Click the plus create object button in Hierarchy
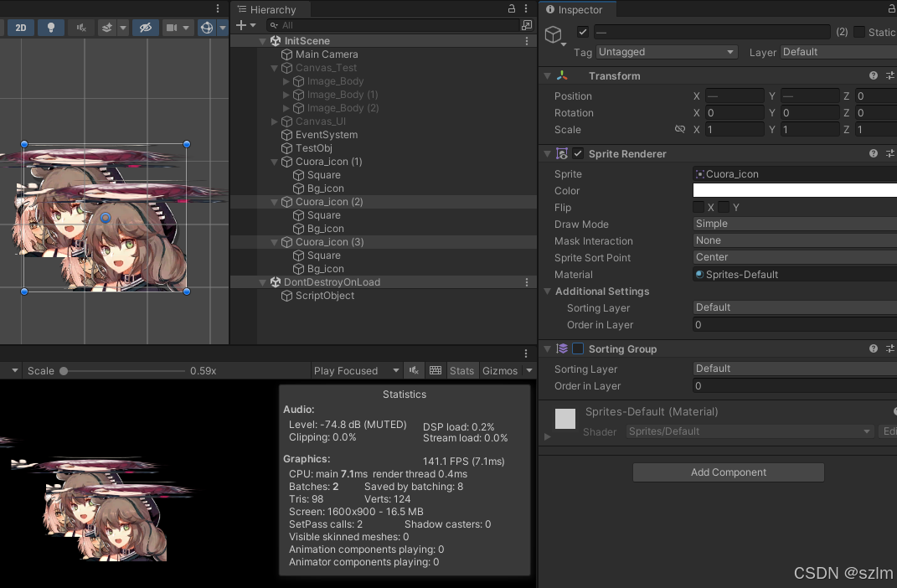Screen dimensions: 897x588 click(241, 25)
